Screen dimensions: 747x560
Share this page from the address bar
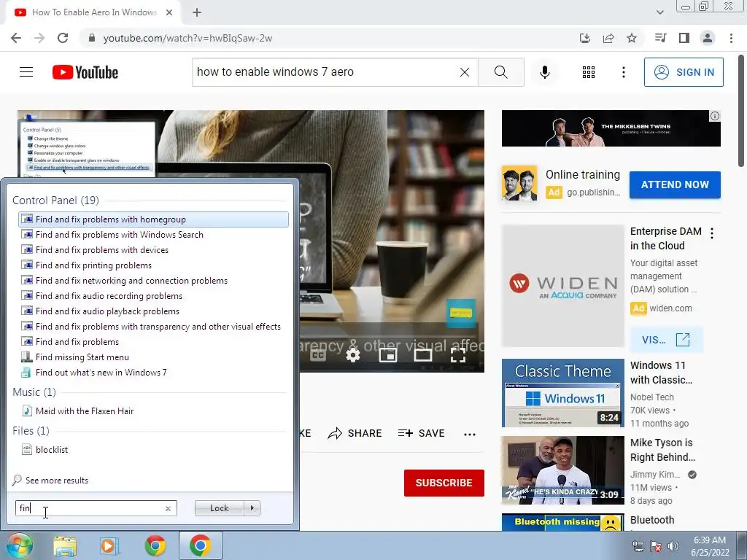coord(608,38)
